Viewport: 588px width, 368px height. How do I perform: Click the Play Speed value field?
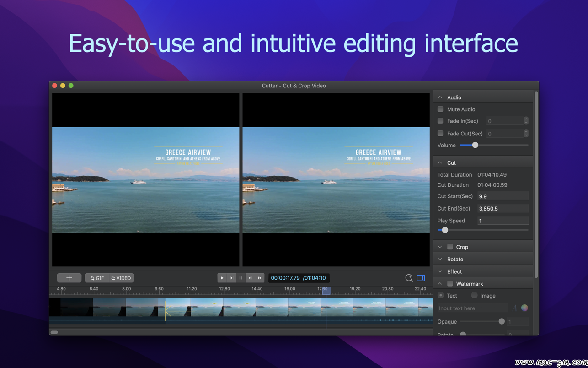503,221
